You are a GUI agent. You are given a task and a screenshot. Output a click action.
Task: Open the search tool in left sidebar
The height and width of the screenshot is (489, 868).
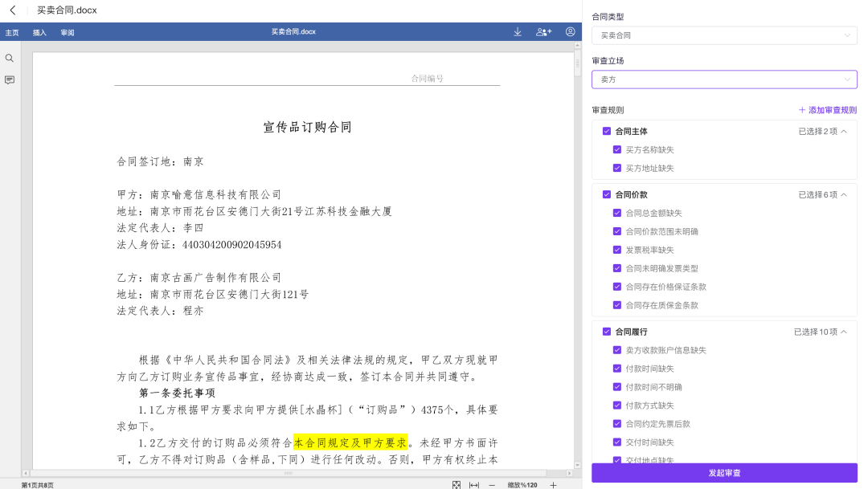[x=10, y=58]
